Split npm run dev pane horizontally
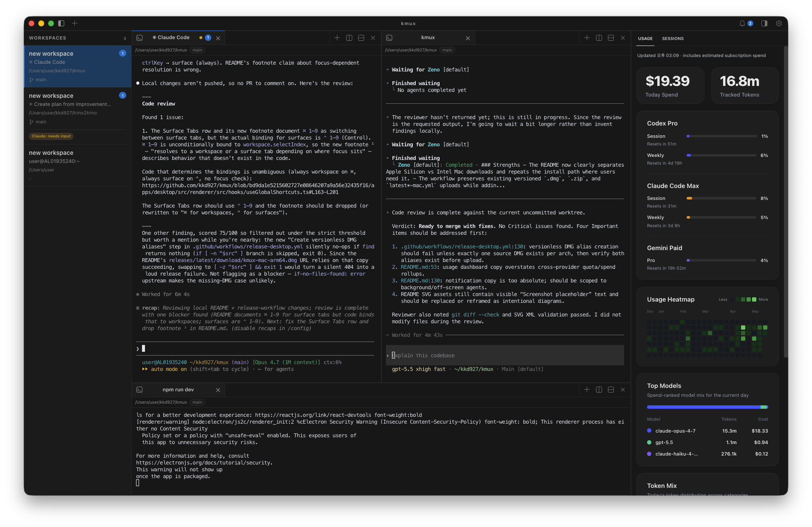812x527 pixels. pyautogui.click(x=610, y=390)
